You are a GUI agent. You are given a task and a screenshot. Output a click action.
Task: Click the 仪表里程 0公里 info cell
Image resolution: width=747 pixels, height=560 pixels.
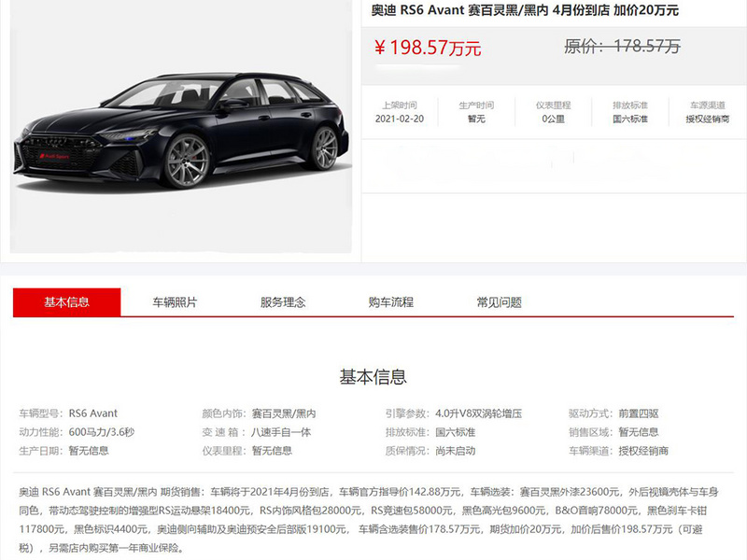click(x=553, y=112)
